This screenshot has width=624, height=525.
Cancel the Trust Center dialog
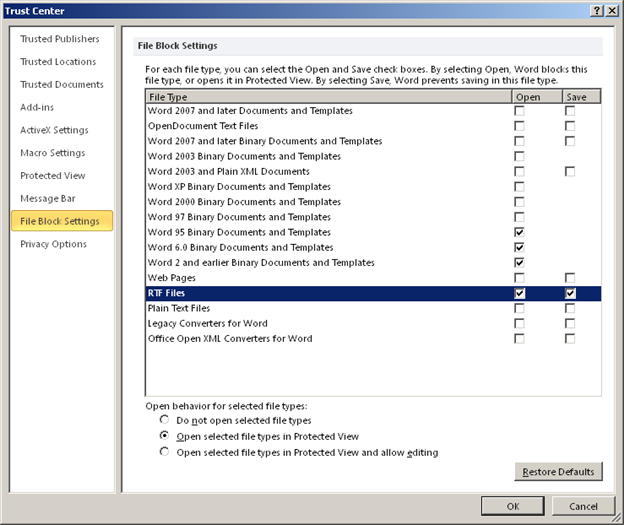tap(581, 506)
